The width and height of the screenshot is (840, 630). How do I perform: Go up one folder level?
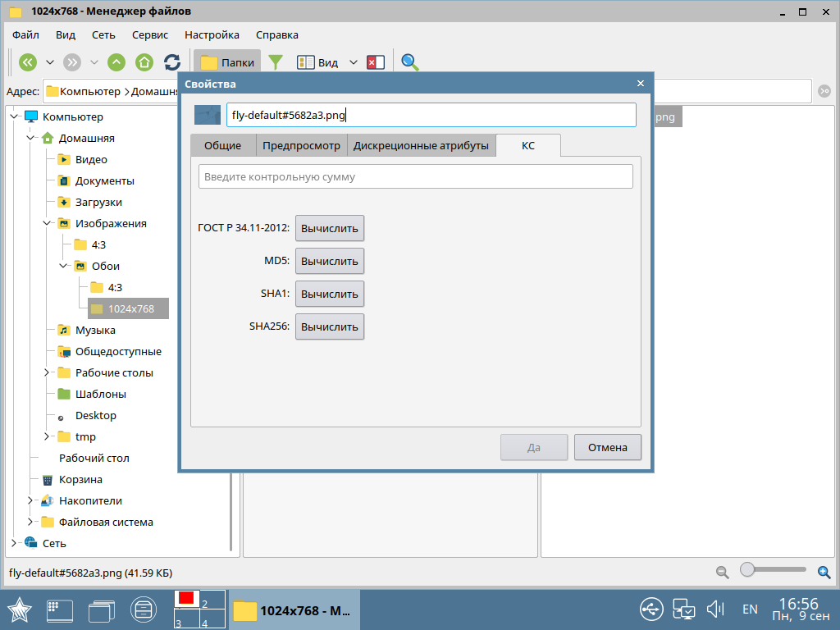[x=117, y=62]
